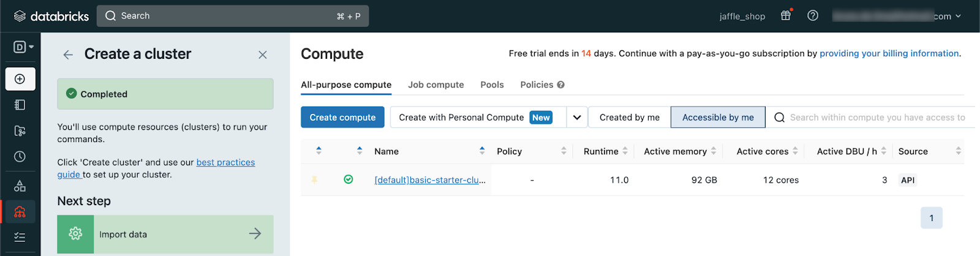Open the Compute icon in sidebar
The height and width of the screenshot is (256, 980).
pos(20,212)
